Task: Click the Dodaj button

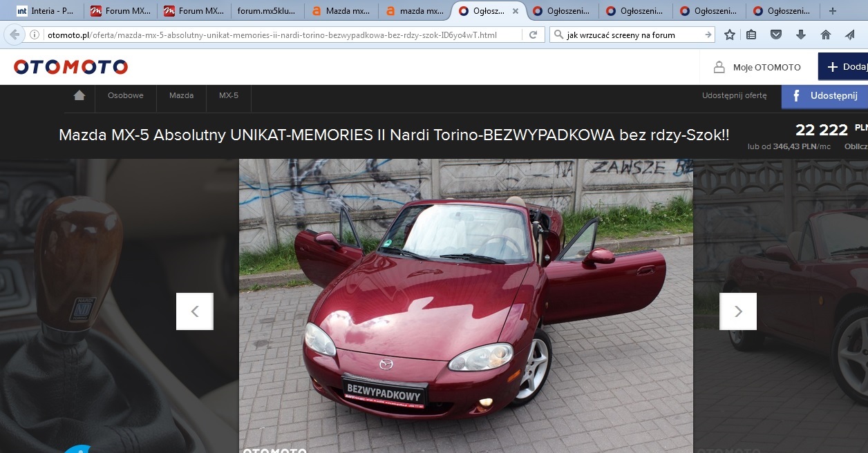Action: point(843,67)
